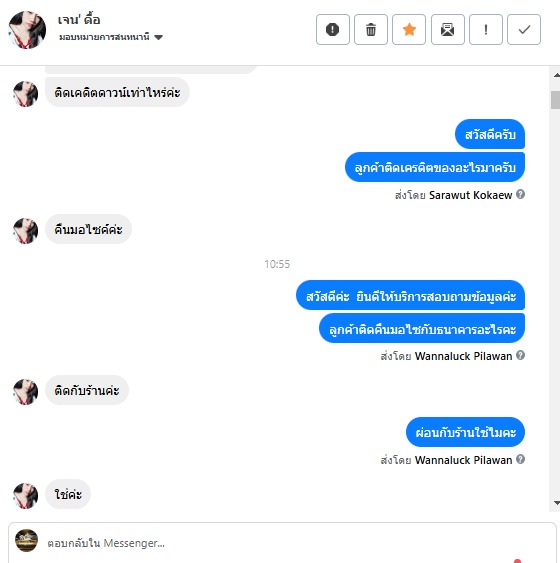
Task: Click help icon beside Sarawut Kokaew
Action: coord(520,194)
